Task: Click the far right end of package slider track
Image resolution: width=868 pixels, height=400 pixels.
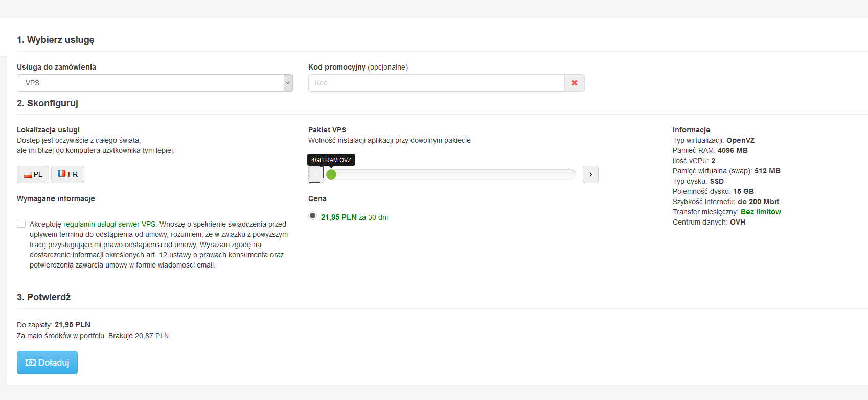Action: pos(573,174)
